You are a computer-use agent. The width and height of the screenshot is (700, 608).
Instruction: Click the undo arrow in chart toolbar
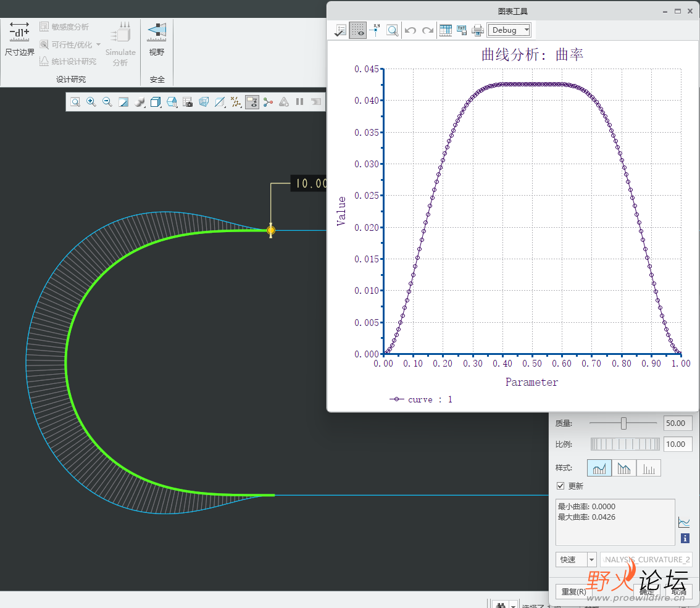point(410,30)
